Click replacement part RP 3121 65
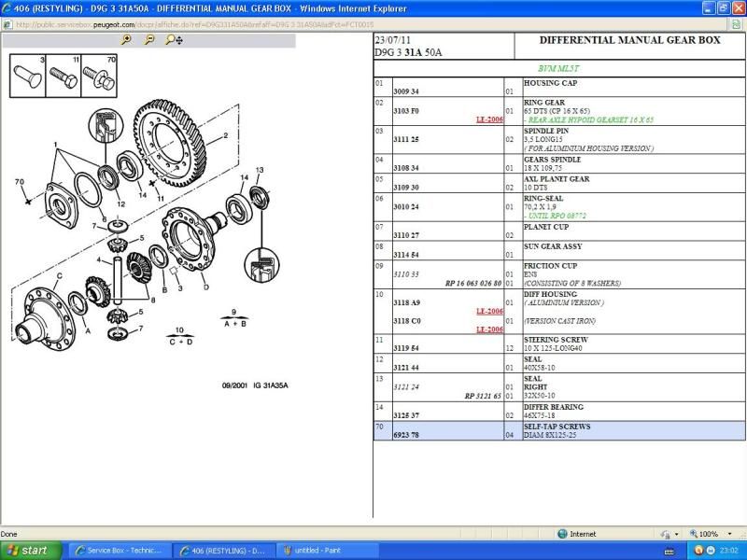This screenshot has width=747, height=560. (x=483, y=396)
